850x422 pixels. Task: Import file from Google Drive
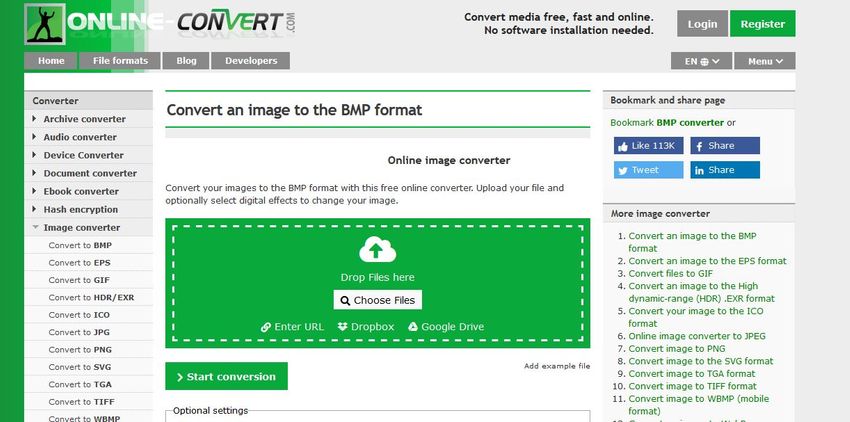point(446,327)
